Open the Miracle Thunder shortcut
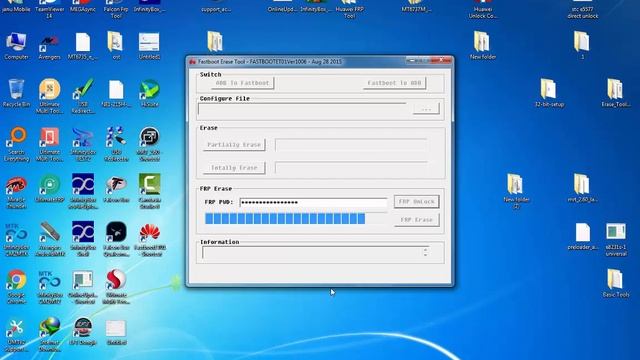640x360 pixels. coord(16,185)
